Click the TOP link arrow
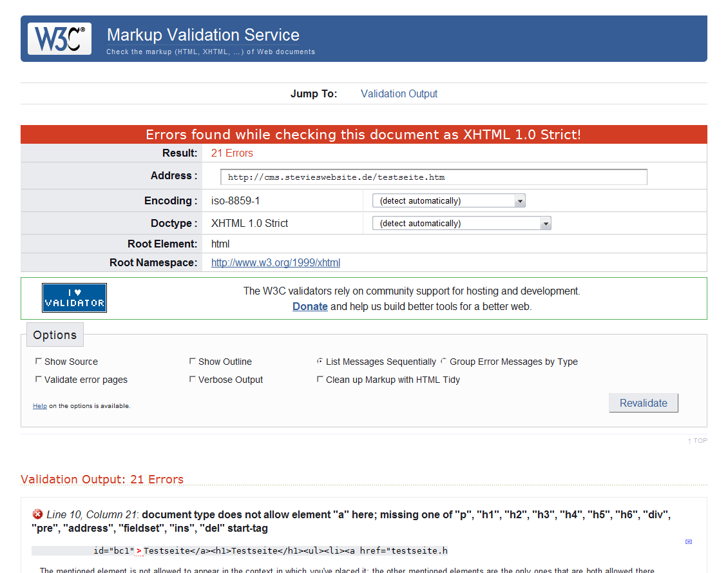Image resolution: width=728 pixels, height=573 pixels. (x=697, y=441)
